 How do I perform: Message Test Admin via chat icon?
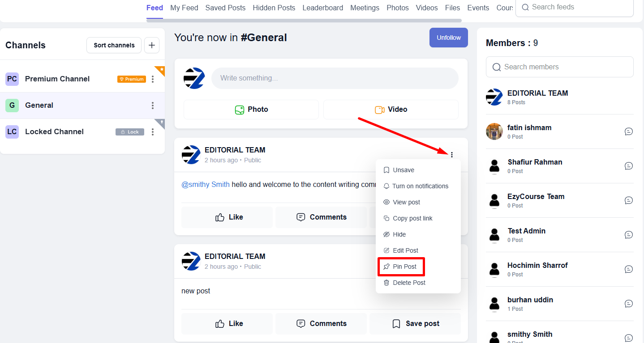[629, 235]
